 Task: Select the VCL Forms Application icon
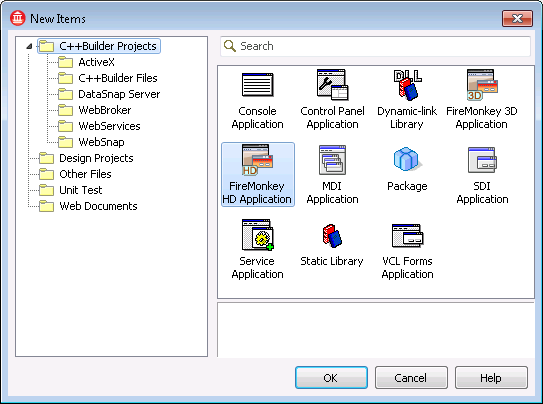coord(407,235)
